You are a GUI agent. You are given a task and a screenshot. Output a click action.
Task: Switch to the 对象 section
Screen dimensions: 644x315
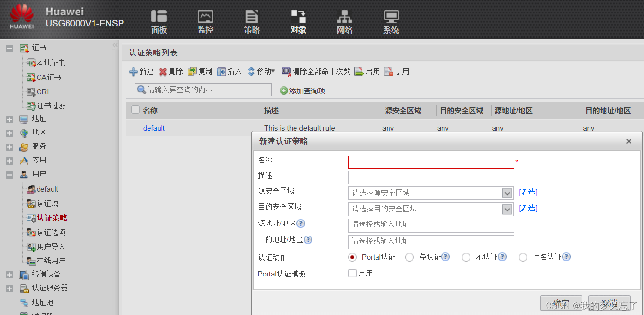coord(298,21)
